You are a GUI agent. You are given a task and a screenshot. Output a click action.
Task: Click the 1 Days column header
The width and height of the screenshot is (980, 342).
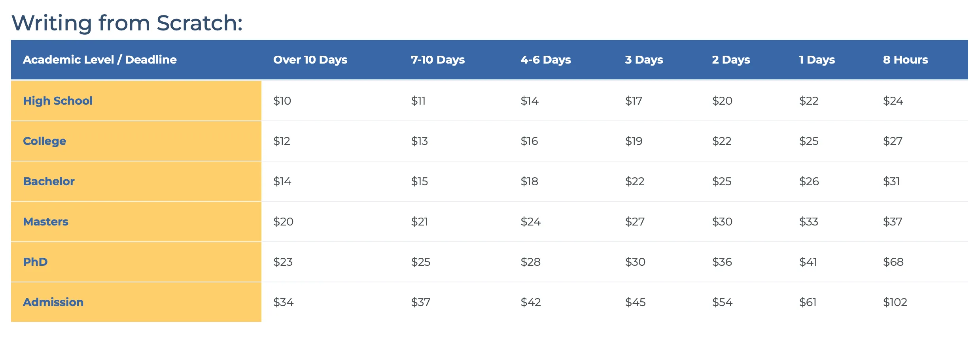[817, 60]
